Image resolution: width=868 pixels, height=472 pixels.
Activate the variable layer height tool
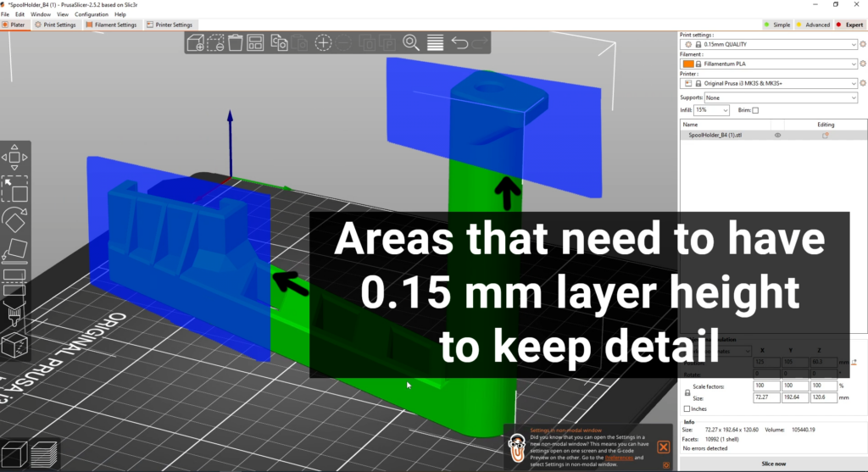pyautogui.click(x=435, y=42)
